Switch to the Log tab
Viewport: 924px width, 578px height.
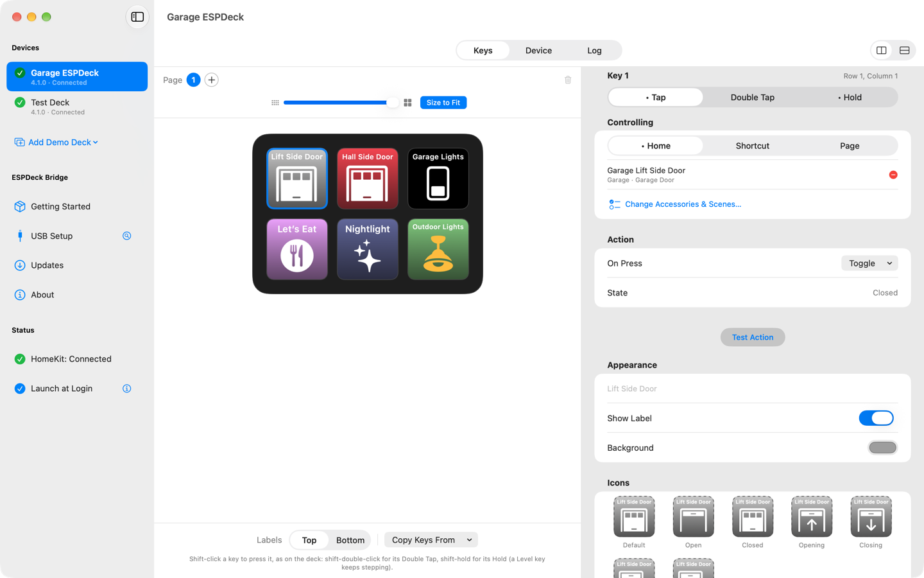[x=594, y=51]
